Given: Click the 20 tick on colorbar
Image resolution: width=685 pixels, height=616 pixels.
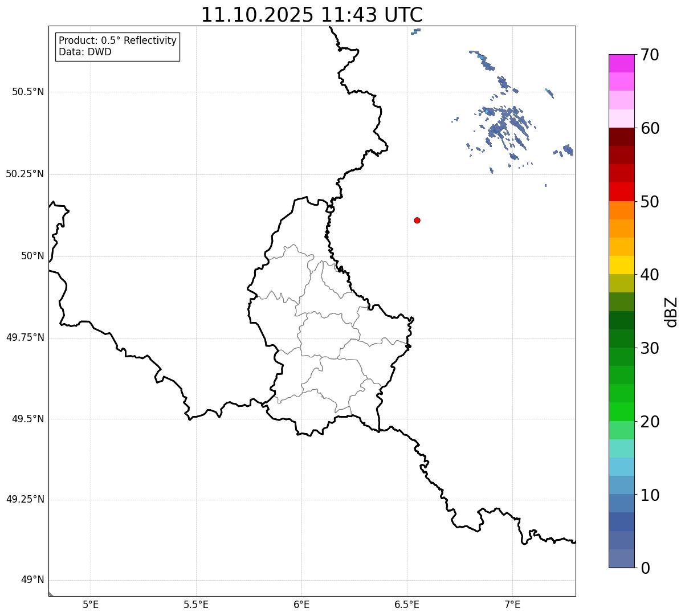Looking at the screenshot, I should (650, 422).
